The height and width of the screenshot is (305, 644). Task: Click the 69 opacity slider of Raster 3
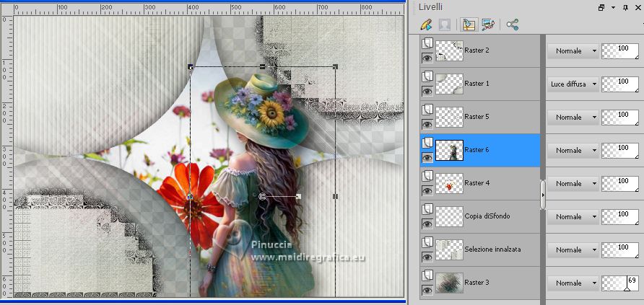pos(620,283)
